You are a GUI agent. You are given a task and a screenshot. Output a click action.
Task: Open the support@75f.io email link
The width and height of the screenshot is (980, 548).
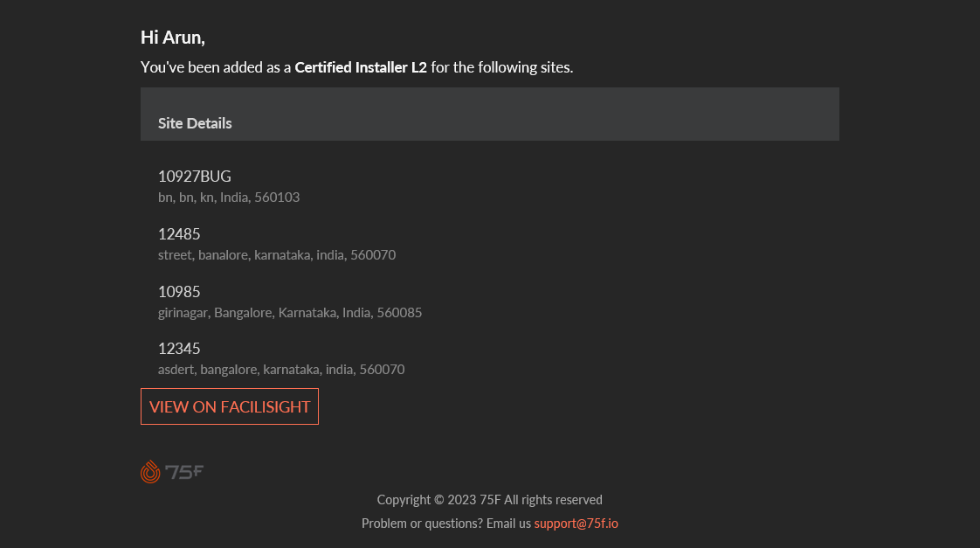coord(576,524)
